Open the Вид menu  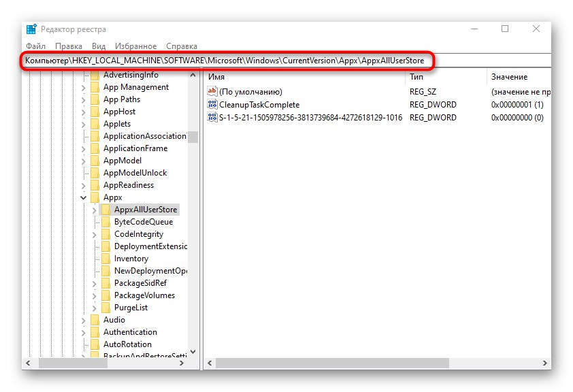(x=99, y=46)
